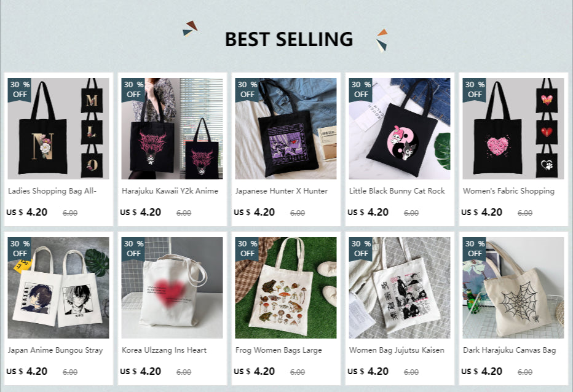Click the BEST SELLING heading
This screenshot has width=573, height=392.
(x=289, y=39)
